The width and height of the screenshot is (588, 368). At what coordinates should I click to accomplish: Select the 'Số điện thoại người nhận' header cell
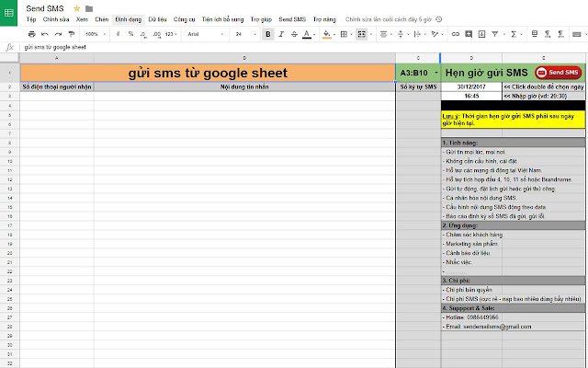[57, 86]
